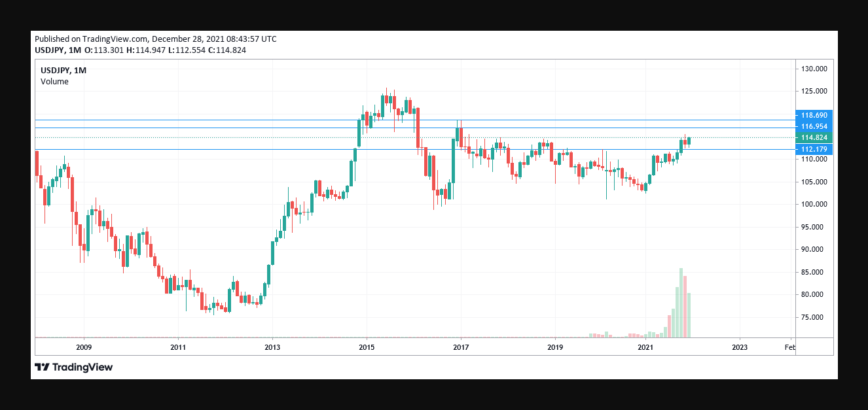
Task: Click the USDJPY, 1M symbol legend
Action: (63, 71)
